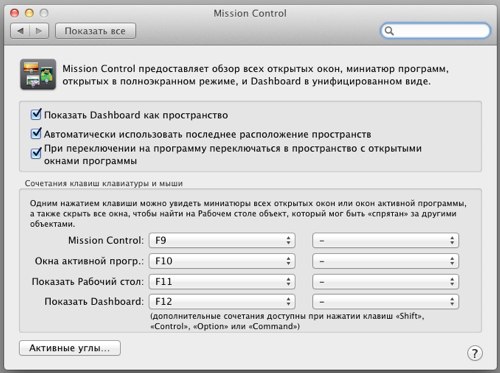Open the Показать Dashboard F12 dropdown

222,302
